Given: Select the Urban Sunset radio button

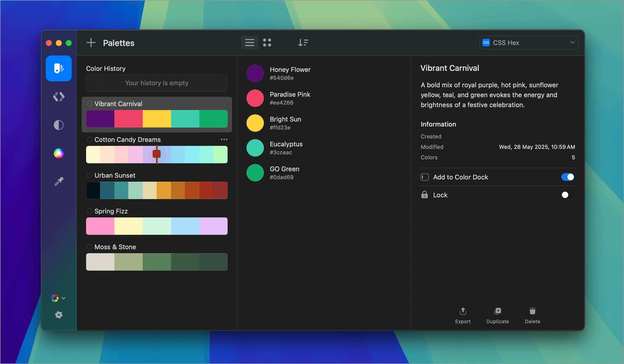Looking at the screenshot, I should click(x=90, y=175).
